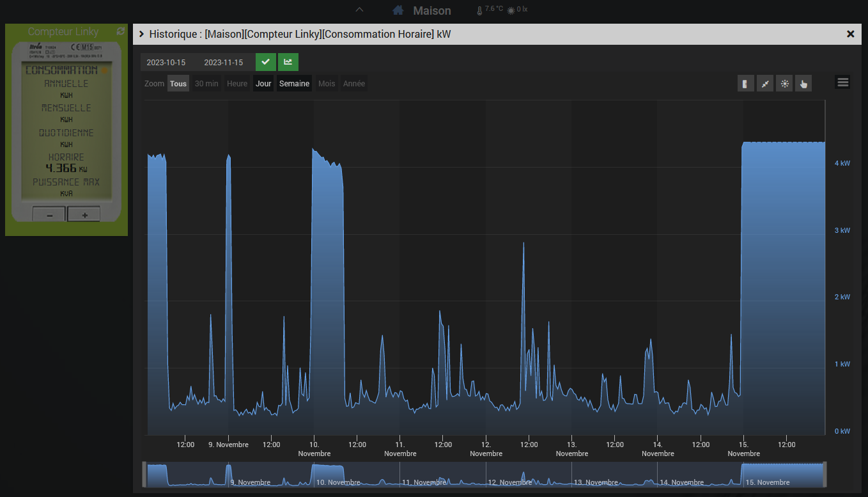Click the end date field 2023-11-15
The width and height of the screenshot is (868, 497).
coord(223,63)
